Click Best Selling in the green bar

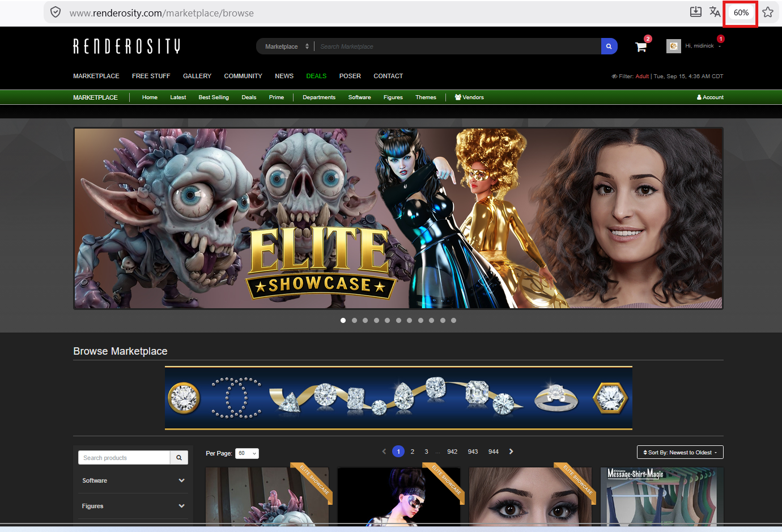tap(214, 97)
